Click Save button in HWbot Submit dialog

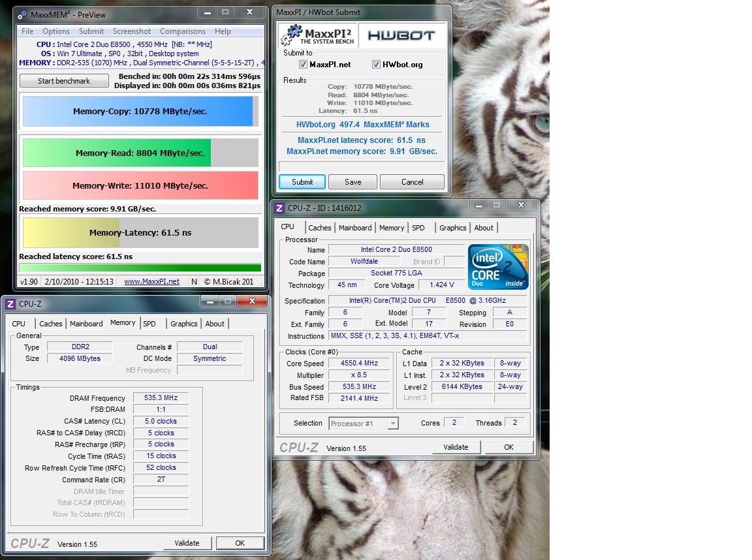(x=352, y=181)
